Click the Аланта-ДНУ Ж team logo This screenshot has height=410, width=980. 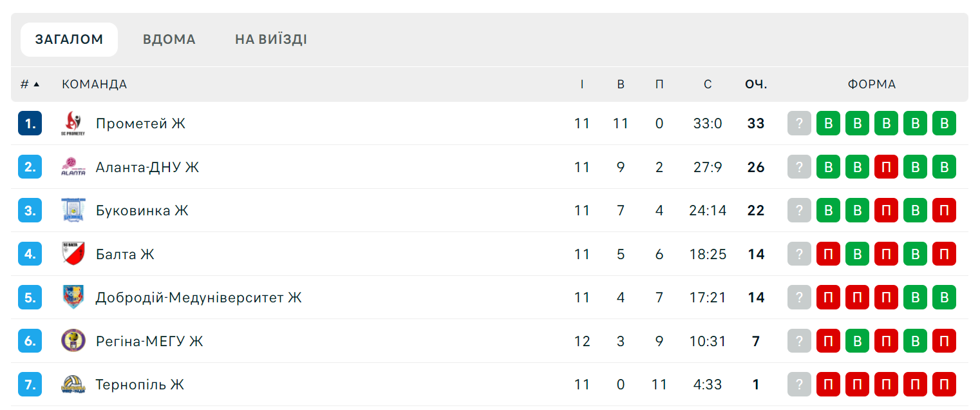(x=73, y=167)
